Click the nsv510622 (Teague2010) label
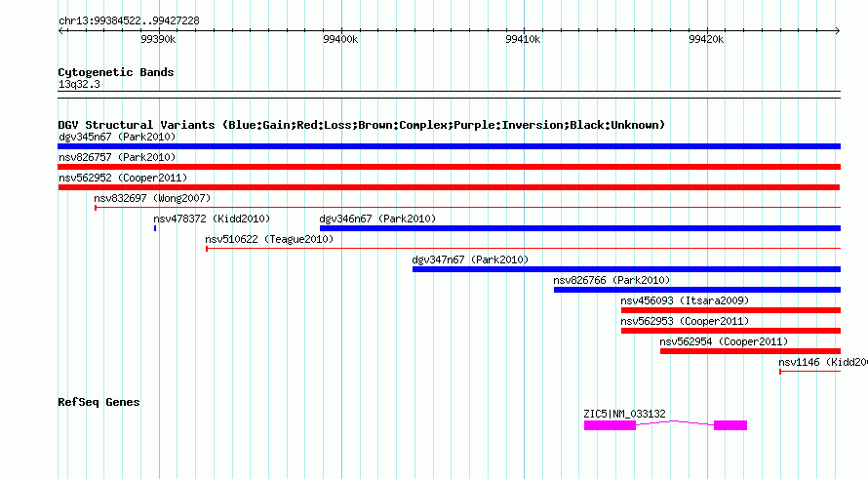 tap(269, 239)
